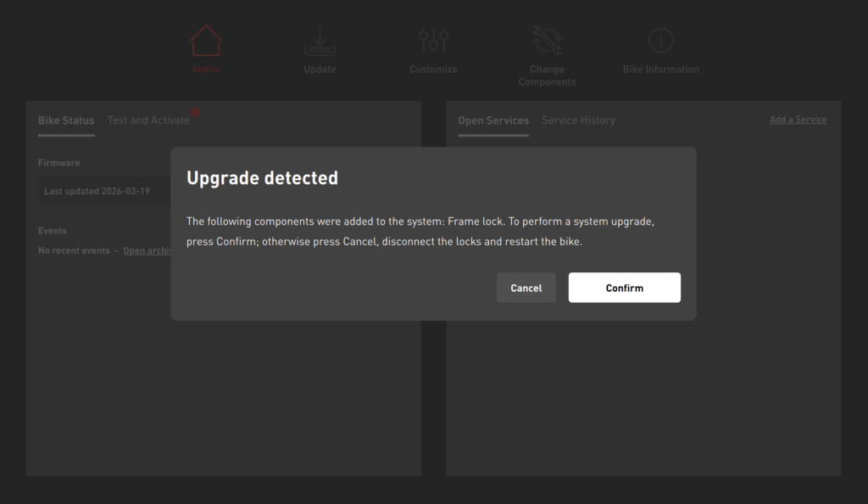868x504 pixels.
Task: Click the Customize text label
Action: (x=433, y=70)
